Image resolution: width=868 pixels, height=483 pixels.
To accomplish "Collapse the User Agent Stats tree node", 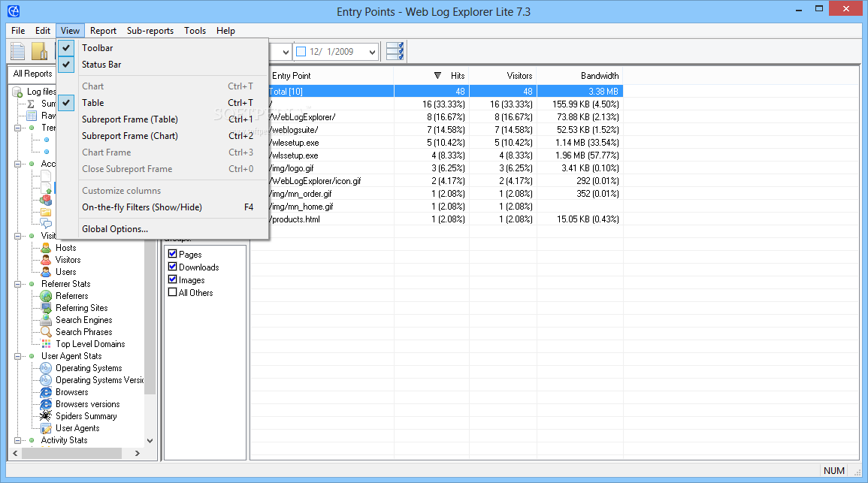I will click(x=18, y=356).
